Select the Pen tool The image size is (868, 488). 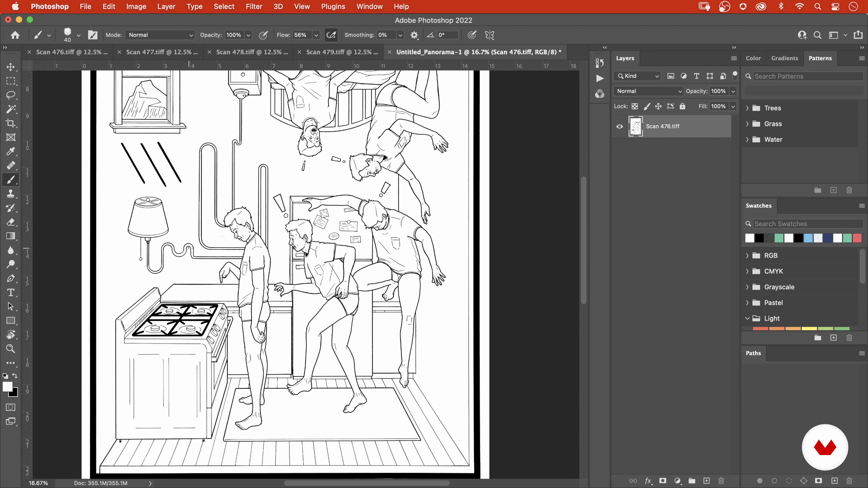click(11, 279)
